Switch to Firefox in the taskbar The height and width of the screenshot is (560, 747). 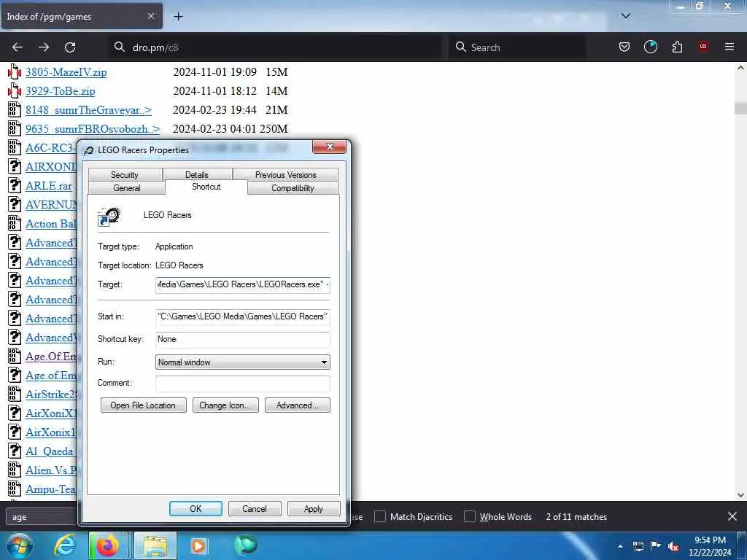click(108, 545)
